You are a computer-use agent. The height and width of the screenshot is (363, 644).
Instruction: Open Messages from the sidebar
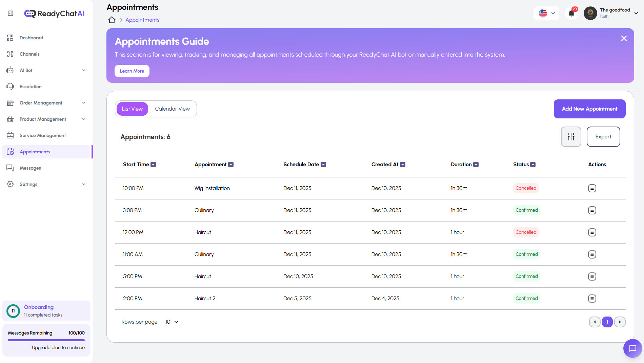[x=10, y=168]
